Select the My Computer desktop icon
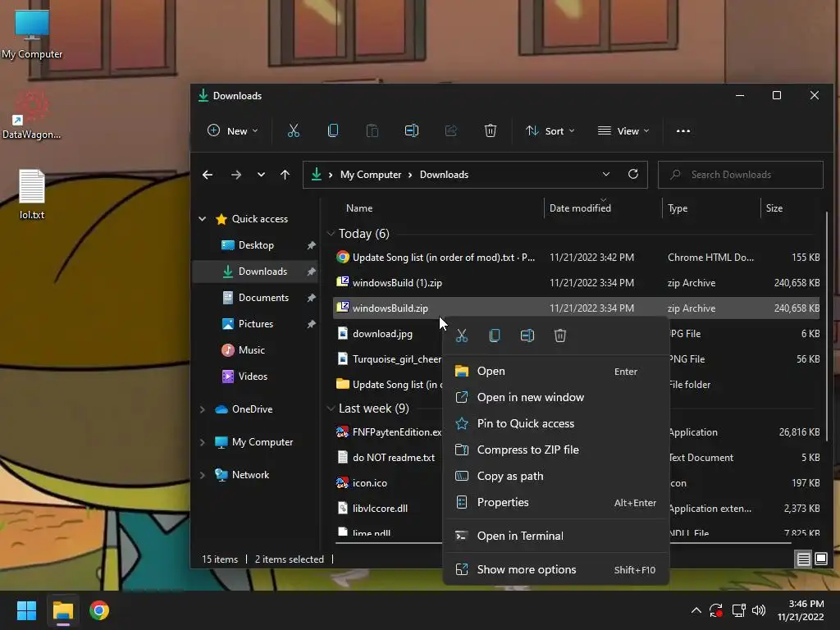This screenshot has height=630, width=840. 32,34
